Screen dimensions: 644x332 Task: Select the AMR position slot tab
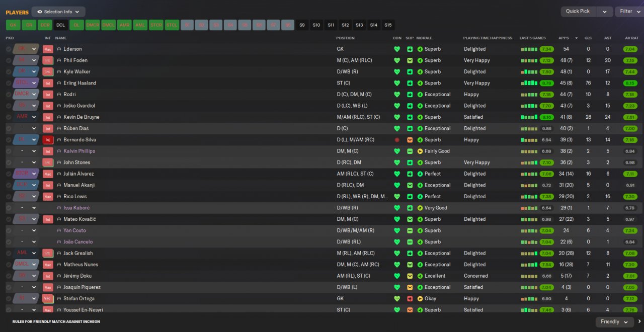(124, 25)
